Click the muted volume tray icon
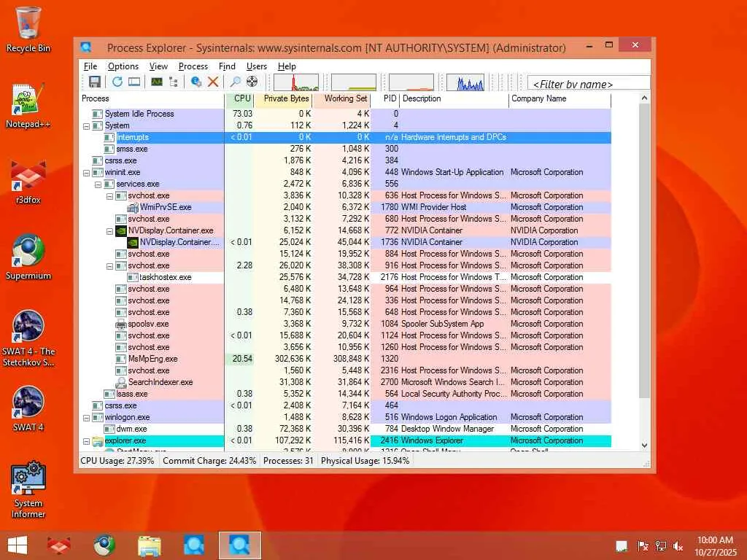 [678, 545]
